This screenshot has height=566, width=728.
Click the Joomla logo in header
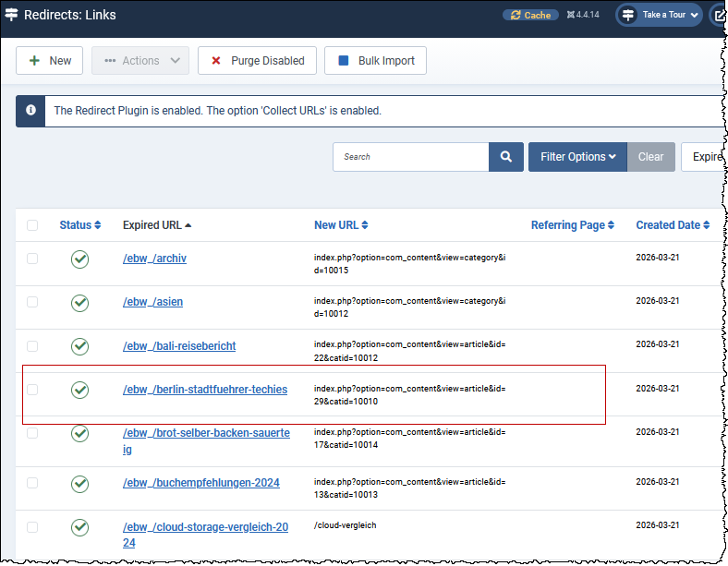(x=11, y=15)
